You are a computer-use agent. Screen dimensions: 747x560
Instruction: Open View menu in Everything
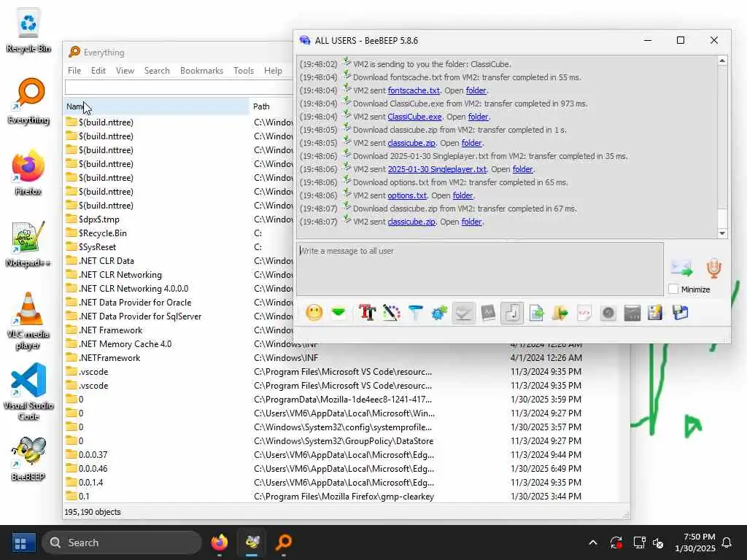[x=125, y=71]
